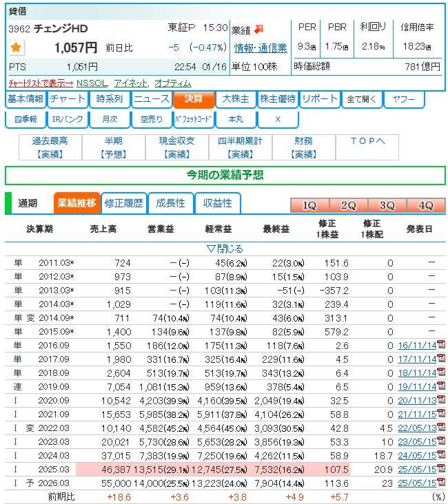The height and width of the screenshot is (504, 448).
Task: Open the 大株主 tab
Action: pyautogui.click(x=236, y=99)
